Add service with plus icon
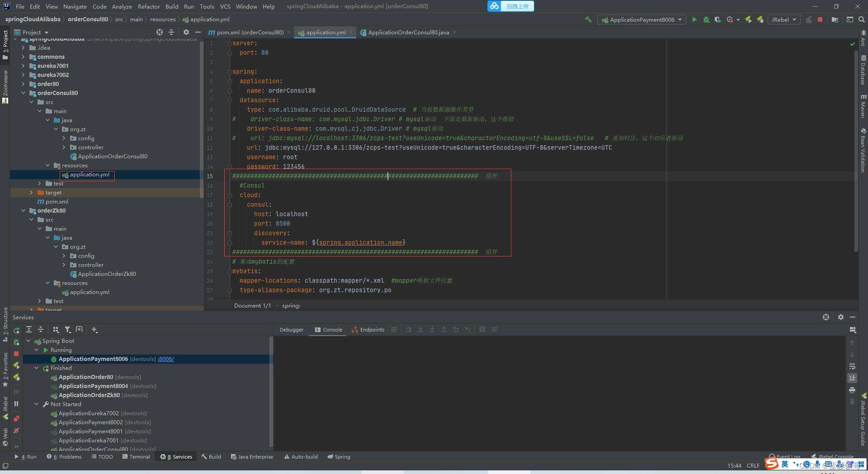 pos(94,330)
